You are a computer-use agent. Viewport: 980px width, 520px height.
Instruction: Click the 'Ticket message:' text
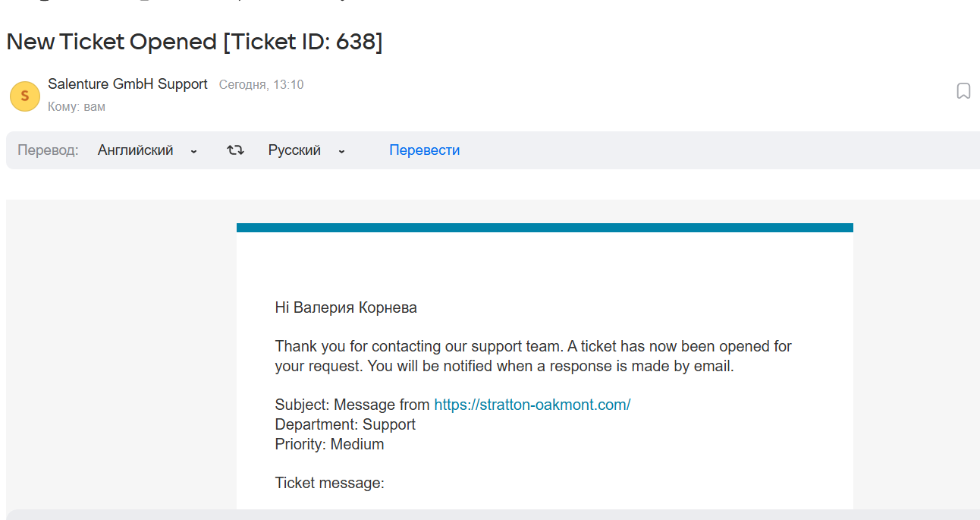329,483
